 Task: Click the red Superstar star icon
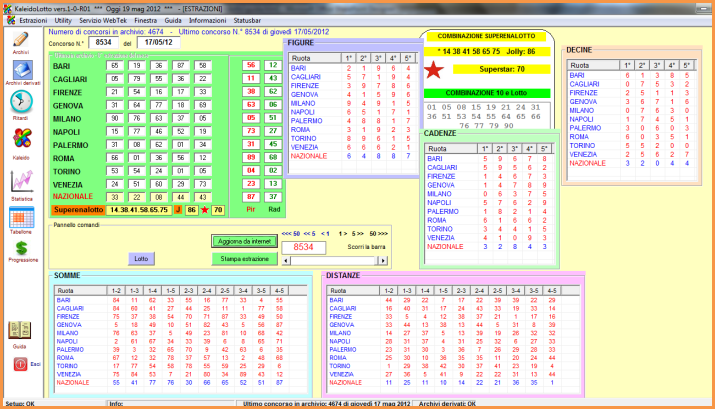pos(434,70)
